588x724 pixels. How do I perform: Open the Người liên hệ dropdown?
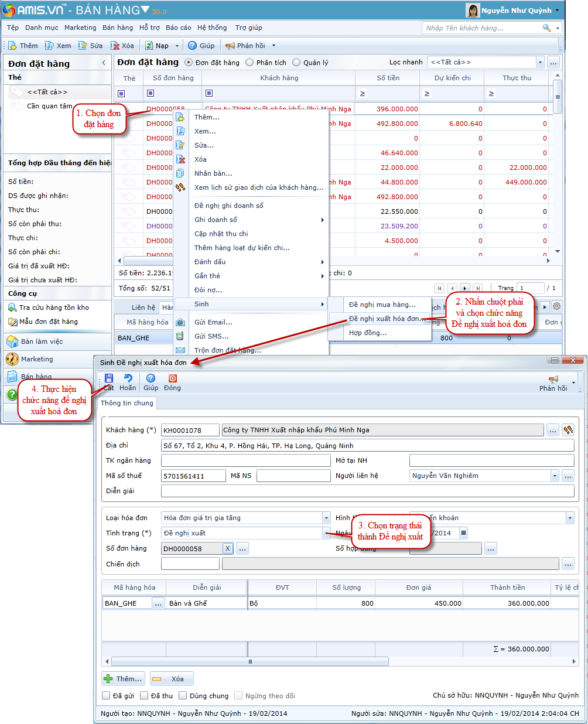point(554,476)
